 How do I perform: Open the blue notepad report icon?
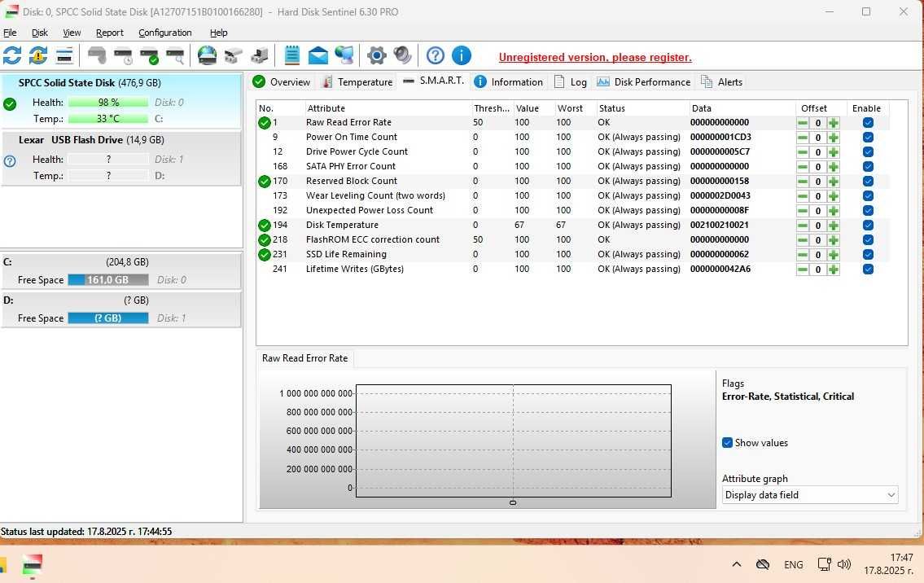coord(291,55)
